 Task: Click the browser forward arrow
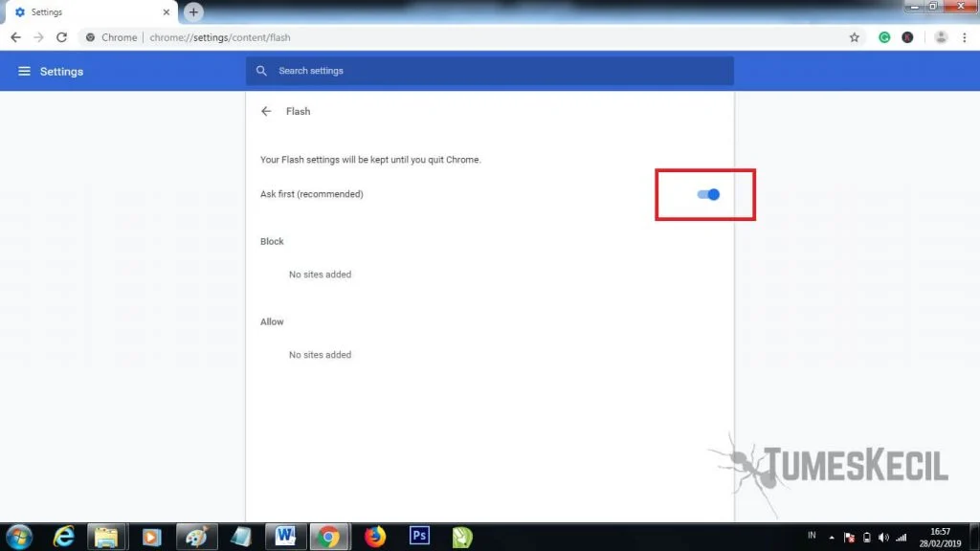point(38,37)
